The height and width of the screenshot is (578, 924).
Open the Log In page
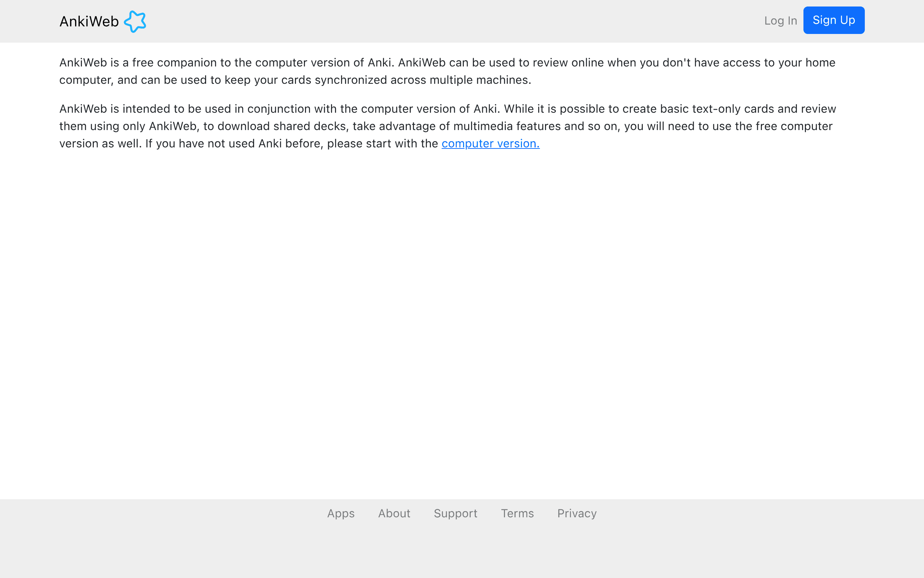click(x=780, y=21)
